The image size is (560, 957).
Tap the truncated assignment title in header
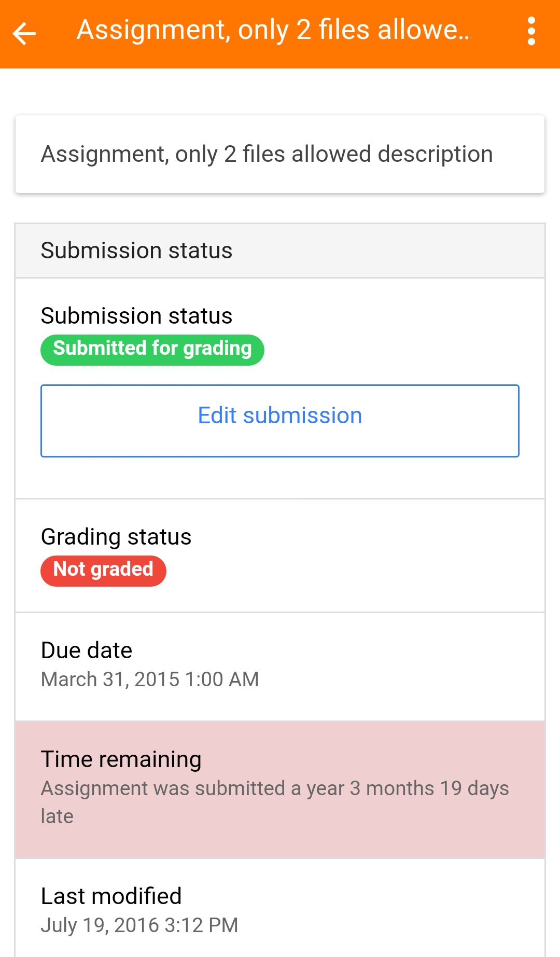[x=274, y=30]
